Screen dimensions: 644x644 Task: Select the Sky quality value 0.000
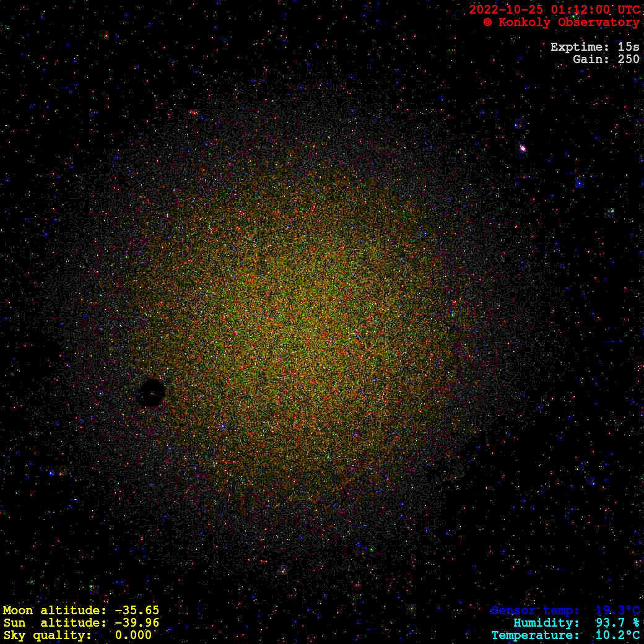coord(133,635)
